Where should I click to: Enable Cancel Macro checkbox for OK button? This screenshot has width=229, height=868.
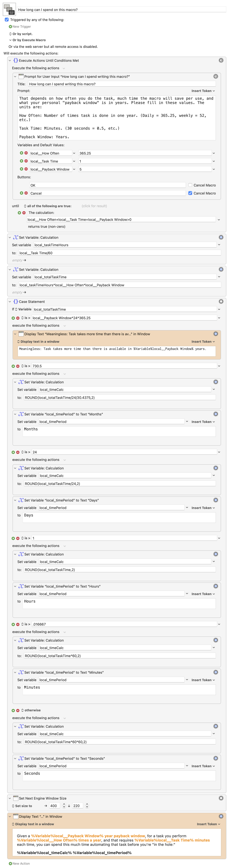[190, 185]
